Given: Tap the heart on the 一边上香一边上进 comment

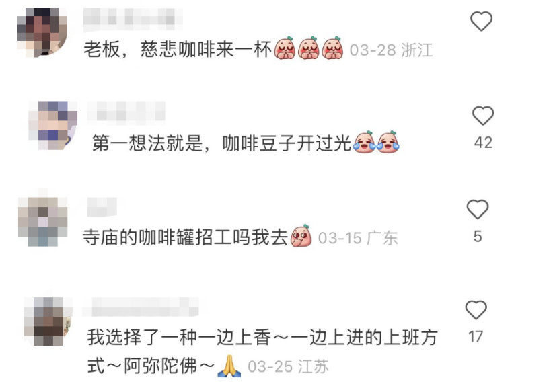Looking at the screenshot, I should (476, 310).
